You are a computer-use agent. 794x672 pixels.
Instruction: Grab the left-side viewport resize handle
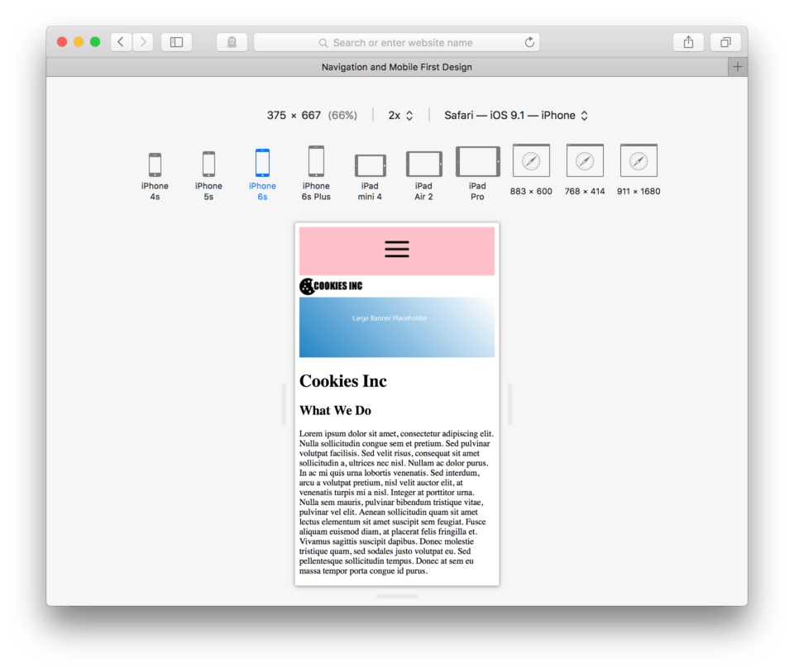[284, 404]
